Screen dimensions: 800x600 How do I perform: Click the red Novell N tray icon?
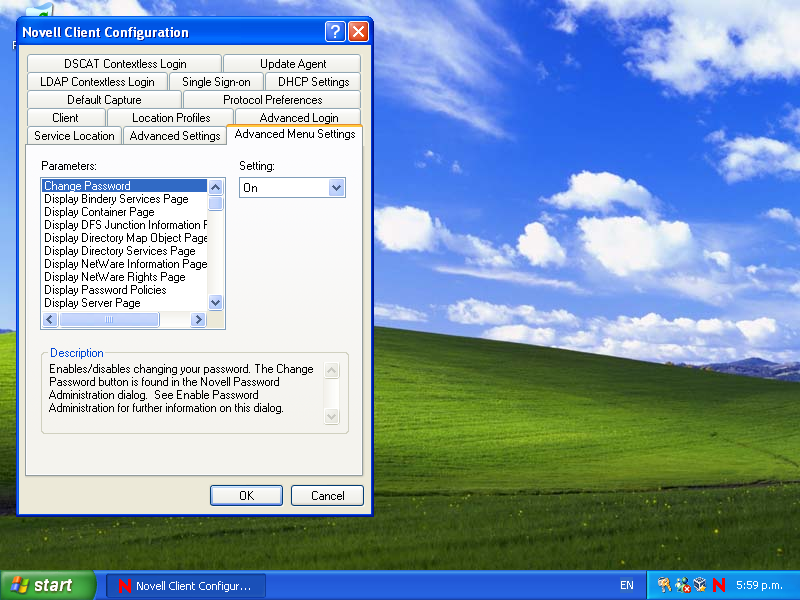coord(719,585)
